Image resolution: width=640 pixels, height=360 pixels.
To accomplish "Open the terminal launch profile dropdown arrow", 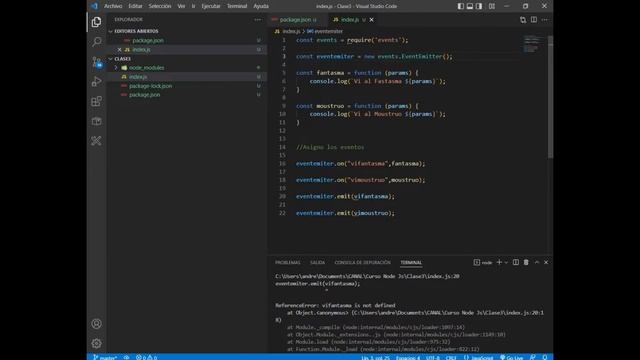I will 506,262.
